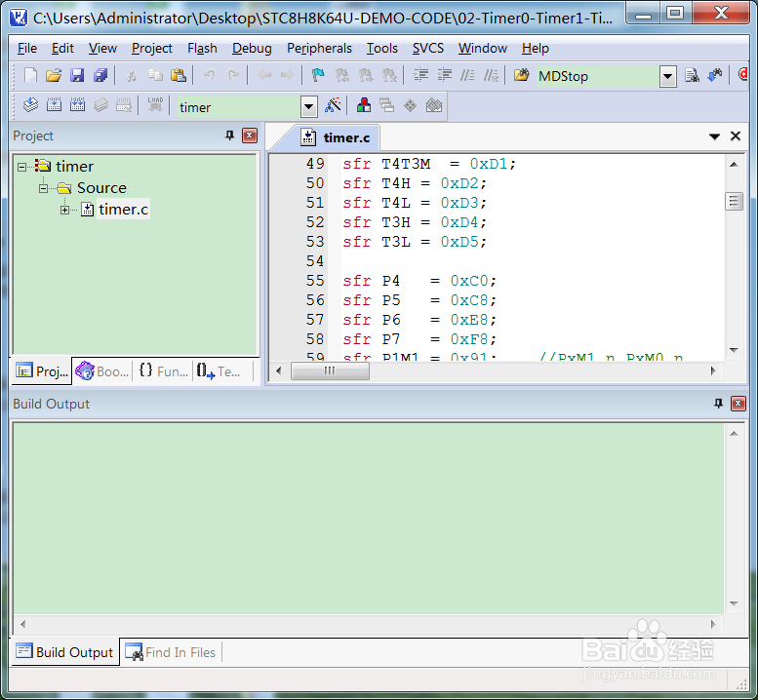Click the Paste clipboard icon
The width and height of the screenshot is (758, 700).
point(179,75)
